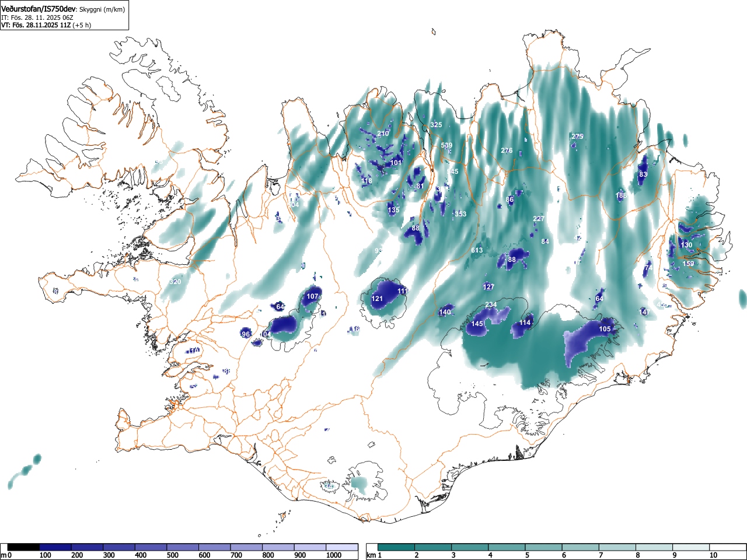Select the 325 map value
747x560 pixels.
(x=436, y=125)
